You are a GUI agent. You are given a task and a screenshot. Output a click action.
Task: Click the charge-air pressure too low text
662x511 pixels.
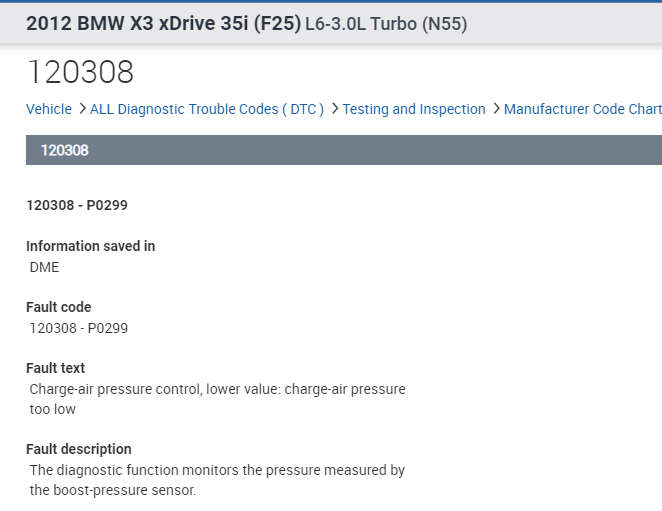click(217, 398)
